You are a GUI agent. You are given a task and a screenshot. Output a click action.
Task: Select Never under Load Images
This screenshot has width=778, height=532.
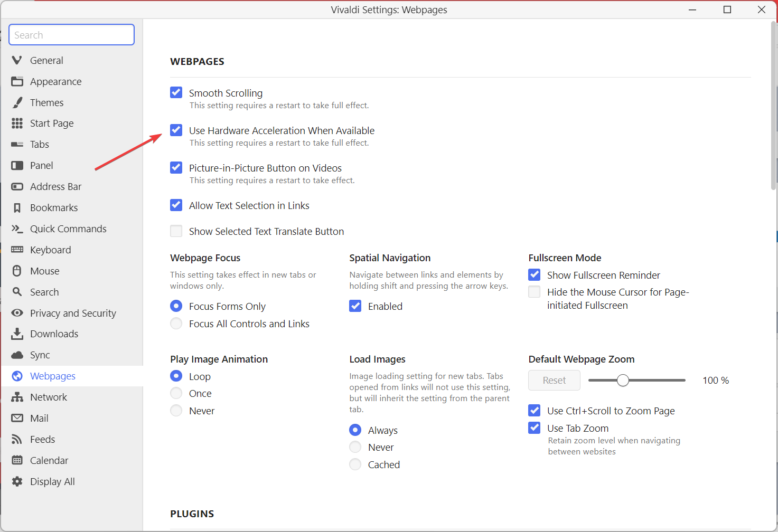355,447
